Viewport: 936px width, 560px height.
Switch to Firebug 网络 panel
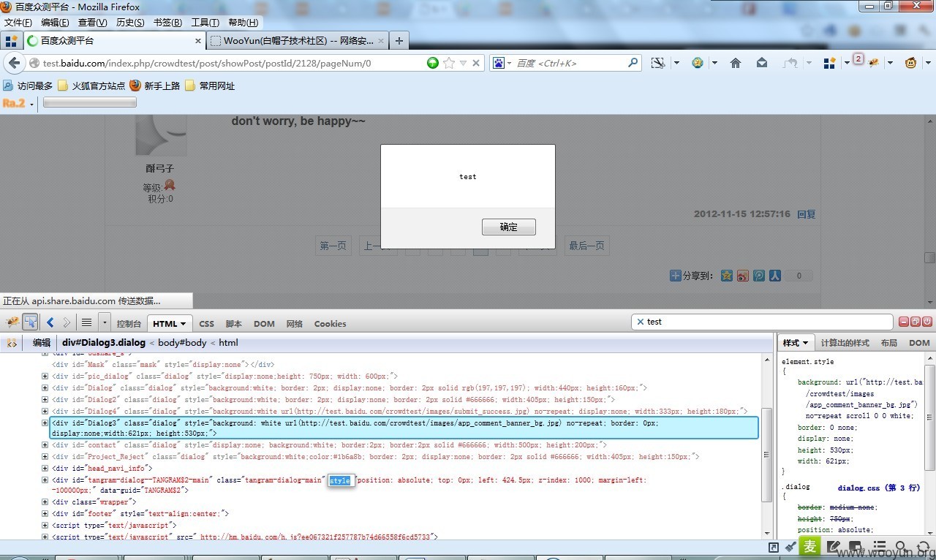(295, 324)
